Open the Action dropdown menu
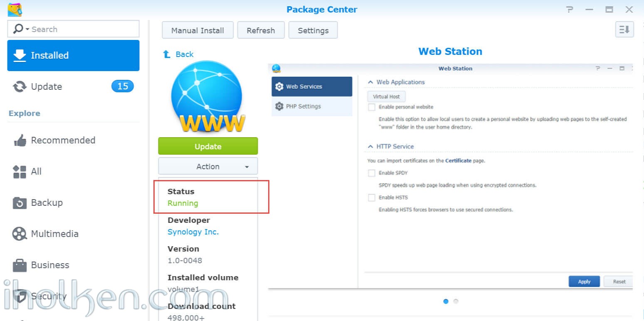The image size is (644, 321). pos(208,166)
